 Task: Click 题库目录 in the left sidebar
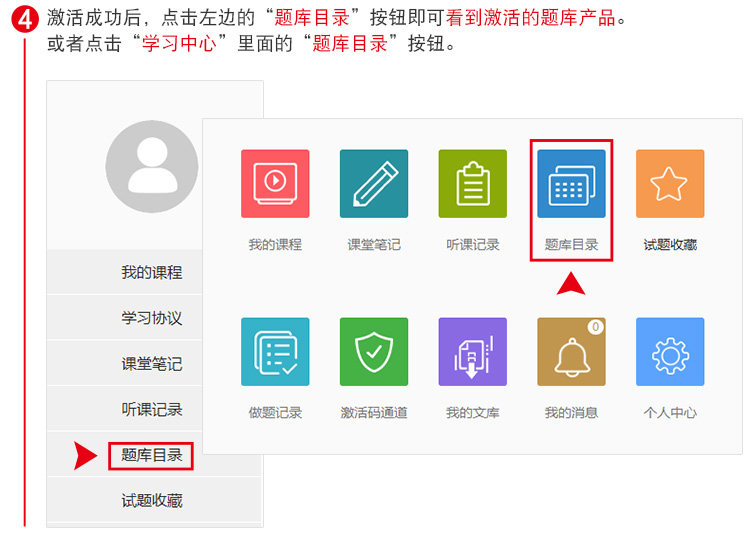point(151,455)
